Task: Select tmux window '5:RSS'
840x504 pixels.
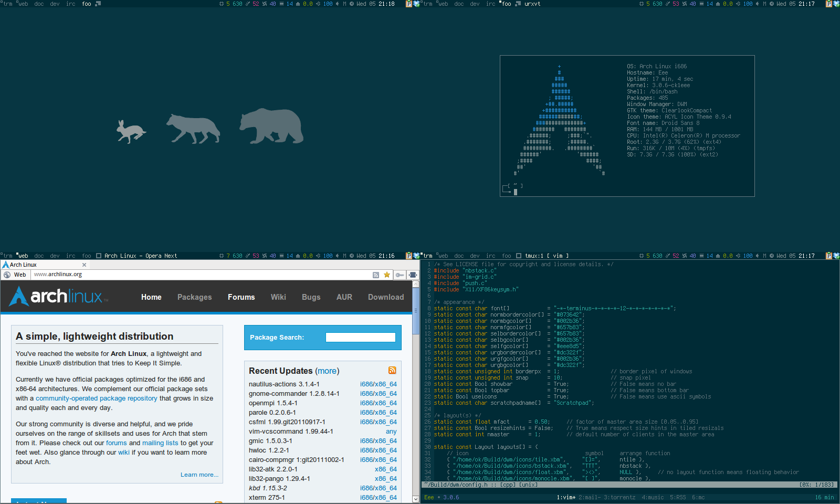Action: tap(678, 497)
